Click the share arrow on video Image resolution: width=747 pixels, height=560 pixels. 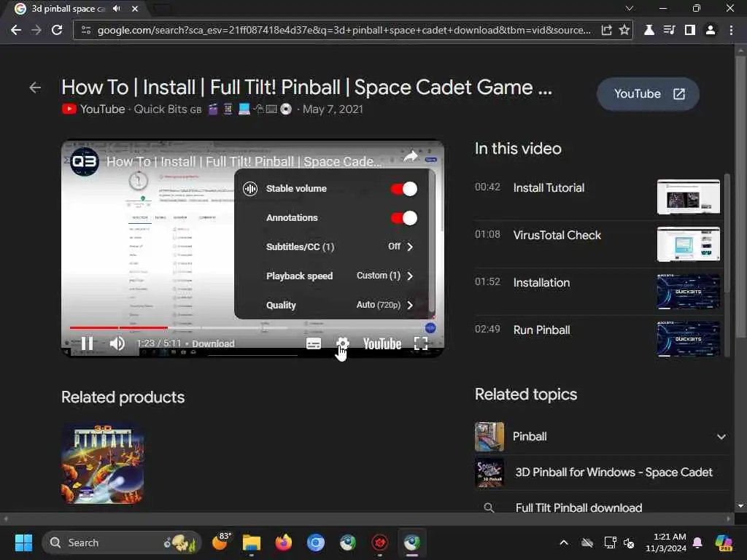[410, 156]
